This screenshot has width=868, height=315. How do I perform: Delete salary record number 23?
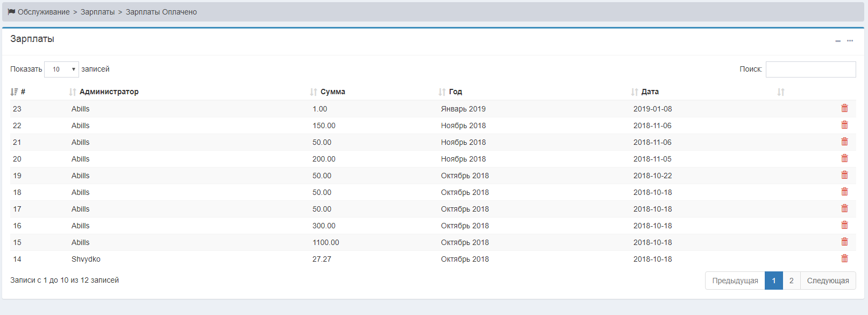[x=844, y=108]
